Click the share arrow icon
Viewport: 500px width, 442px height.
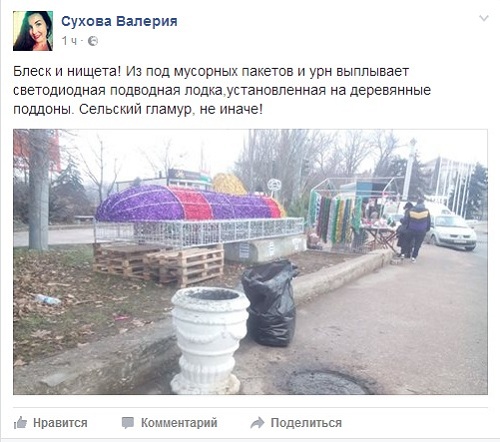tap(257, 423)
